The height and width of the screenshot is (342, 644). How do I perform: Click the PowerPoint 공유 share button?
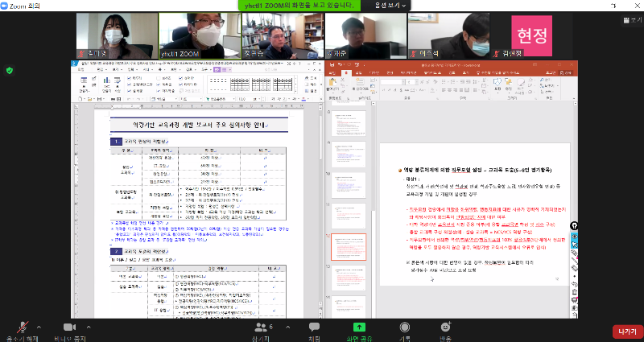tap(564, 72)
